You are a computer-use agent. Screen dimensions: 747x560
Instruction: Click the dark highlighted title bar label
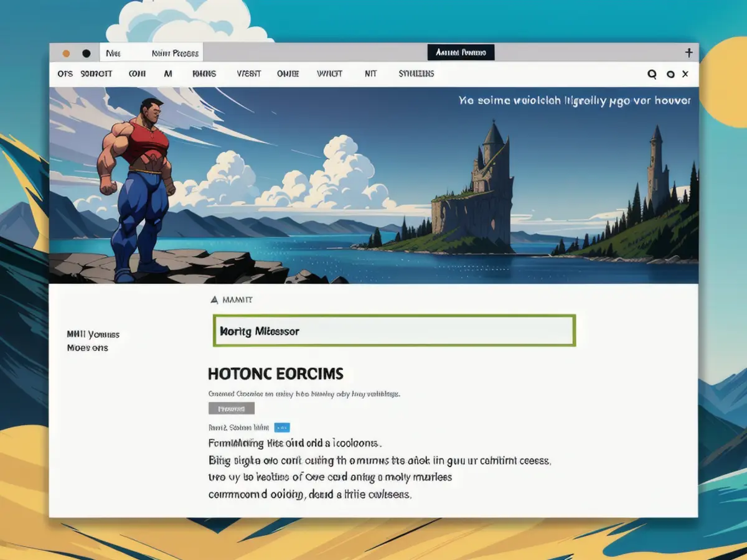(x=461, y=53)
